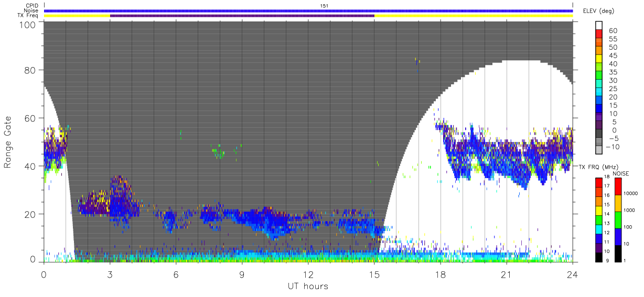Click the 'Range Gate' y-axis title
This screenshot has width=644, height=297.
coord(8,142)
